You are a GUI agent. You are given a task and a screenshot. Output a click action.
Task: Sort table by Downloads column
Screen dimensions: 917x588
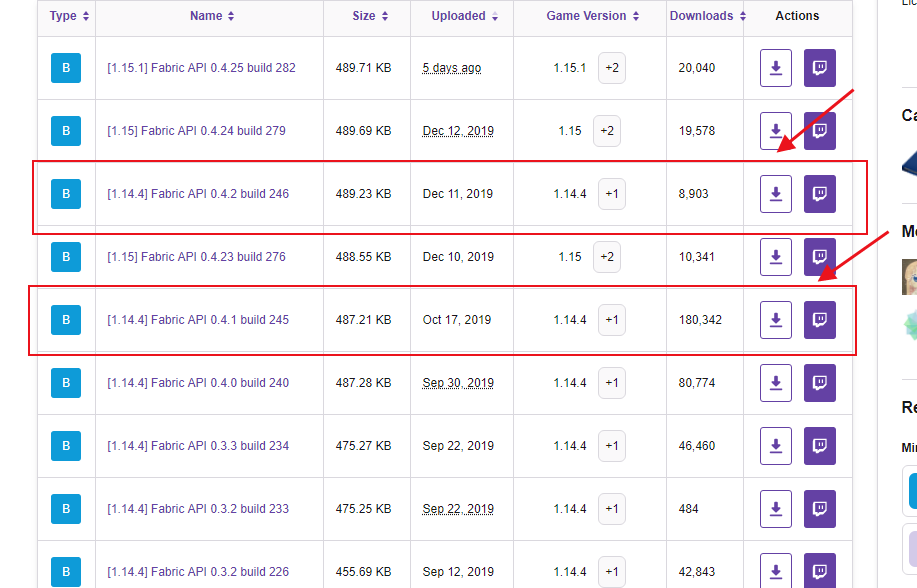pos(707,16)
